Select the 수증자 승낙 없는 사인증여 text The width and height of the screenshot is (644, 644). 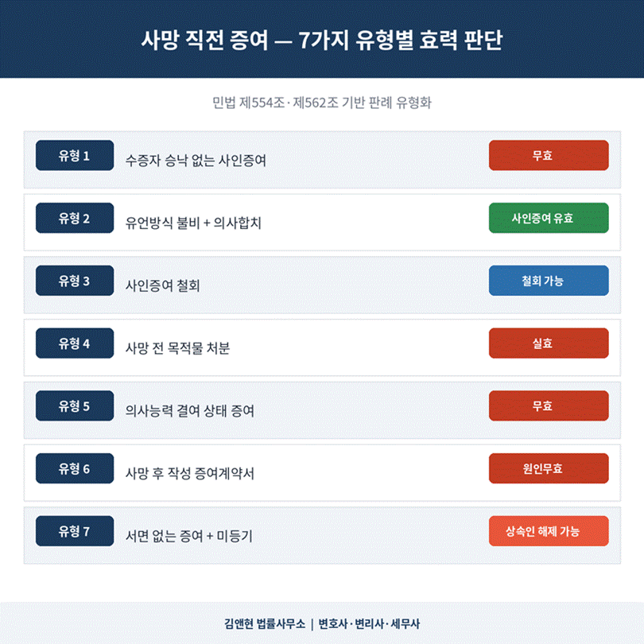pyautogui.click(x=196, y=161)
